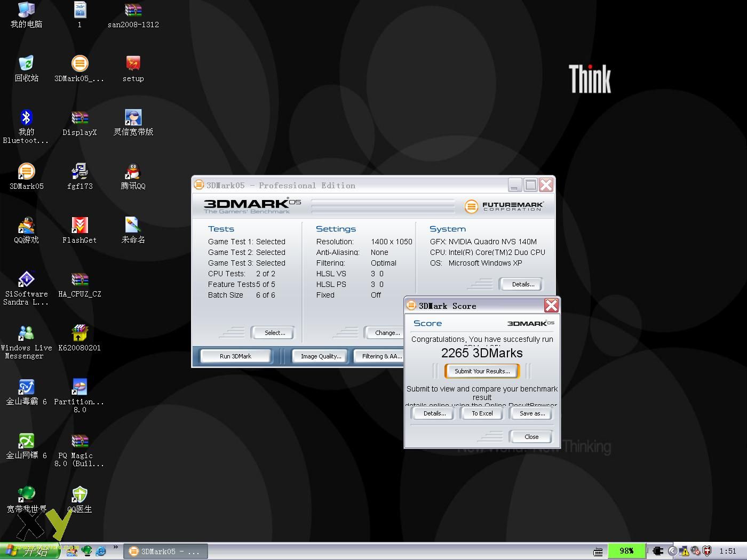Click the power plug tray icon
The height and width of the screenshot is (560, 747).
coord(658,551)
